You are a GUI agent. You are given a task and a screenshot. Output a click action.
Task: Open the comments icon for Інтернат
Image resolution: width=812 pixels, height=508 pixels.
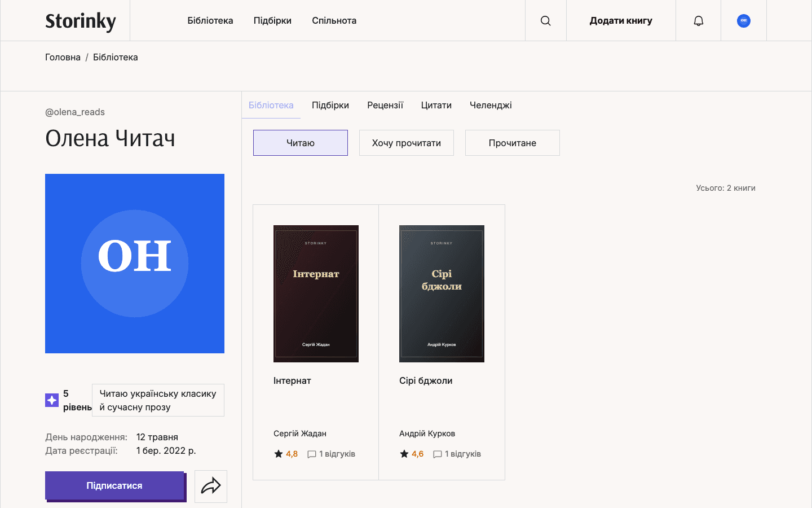(311, 454)
